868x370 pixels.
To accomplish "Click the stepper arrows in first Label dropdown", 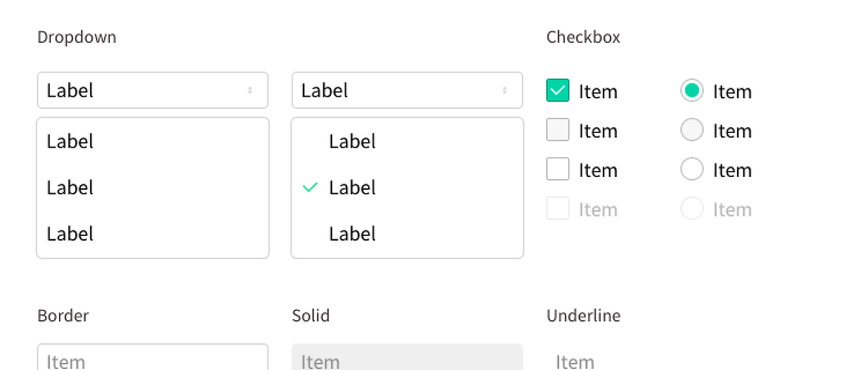I will click(x=250, y=90).
